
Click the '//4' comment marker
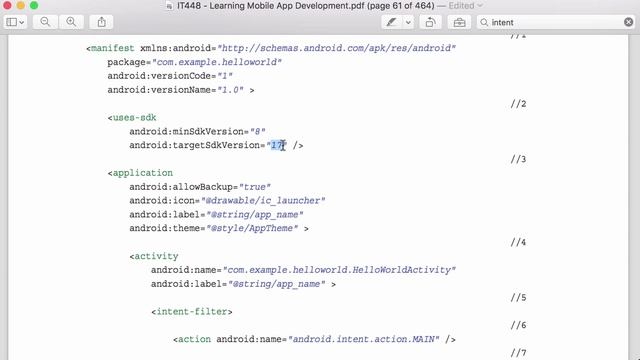point(518,242)
